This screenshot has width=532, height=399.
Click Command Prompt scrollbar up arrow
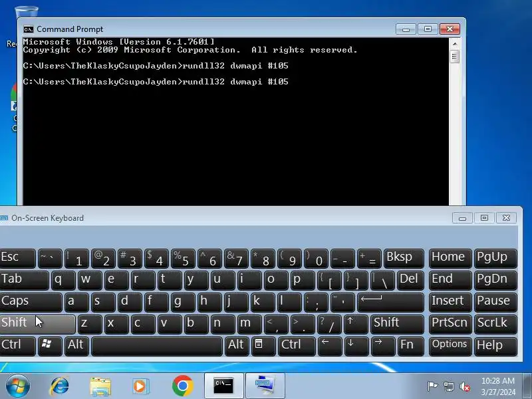click(x=455, y=44)
